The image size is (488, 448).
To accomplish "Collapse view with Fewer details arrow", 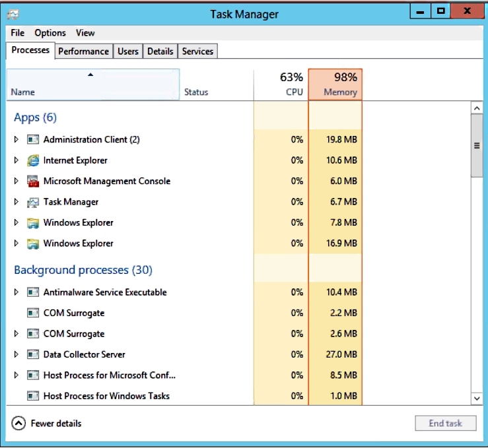I will tap(18, 424).
